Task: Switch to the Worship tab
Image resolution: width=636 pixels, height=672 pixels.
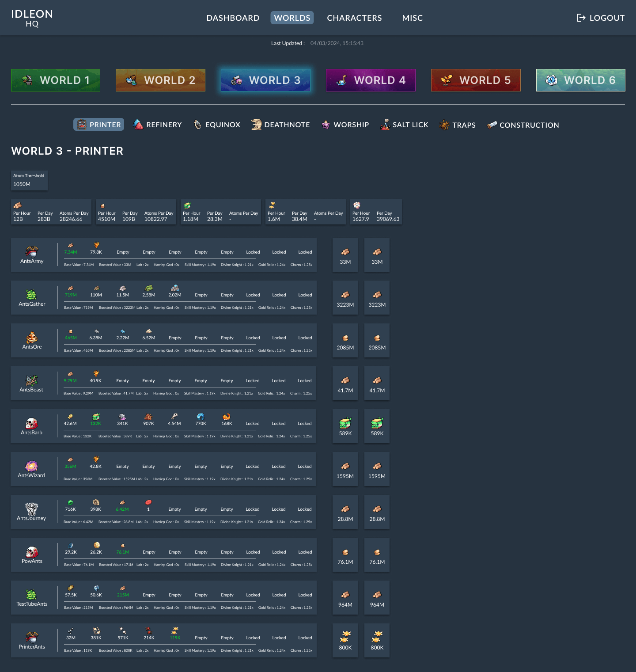Action: coord(345,125)
